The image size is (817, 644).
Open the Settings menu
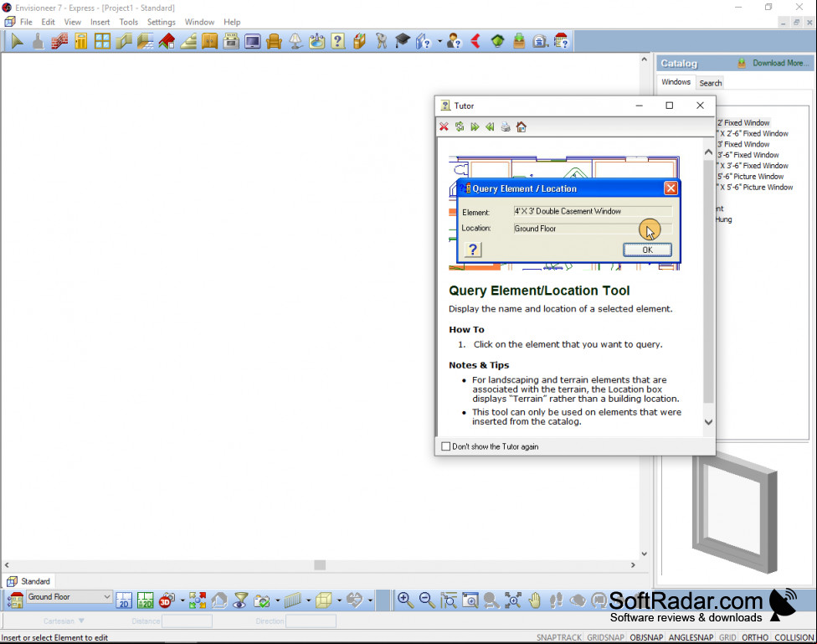pos(161,22)
